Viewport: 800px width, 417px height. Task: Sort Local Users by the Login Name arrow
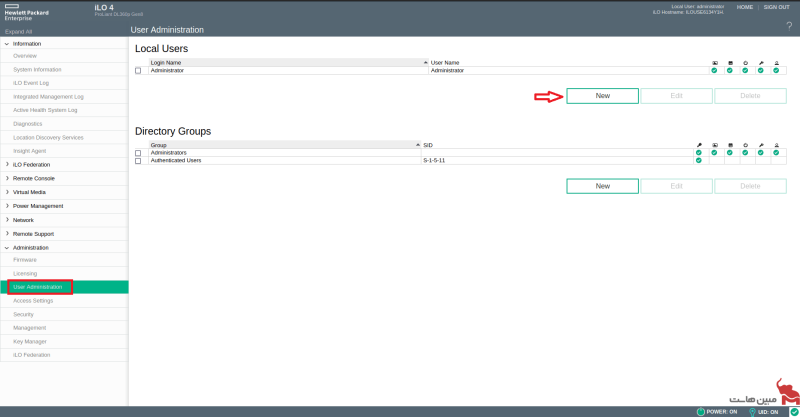pos(426,62)
